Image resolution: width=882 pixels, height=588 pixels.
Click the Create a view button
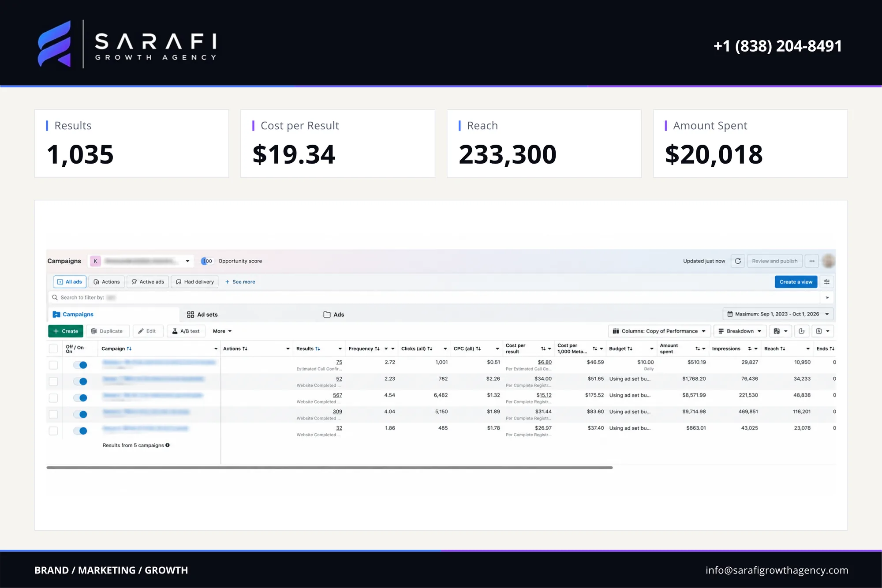(x=796, y=282)
